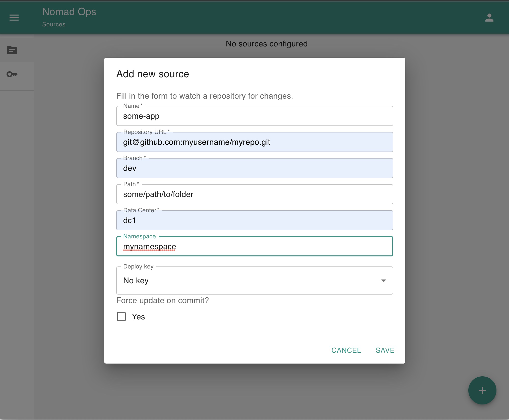
Task: Enable the Force update on commit checkbox
Action: coord(121,316)
